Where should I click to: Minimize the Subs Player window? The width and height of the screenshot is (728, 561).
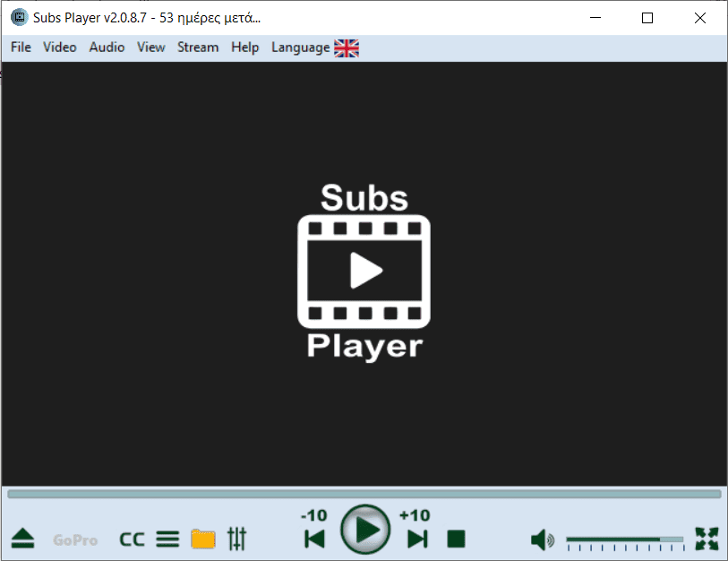click(x=595, y=18)
